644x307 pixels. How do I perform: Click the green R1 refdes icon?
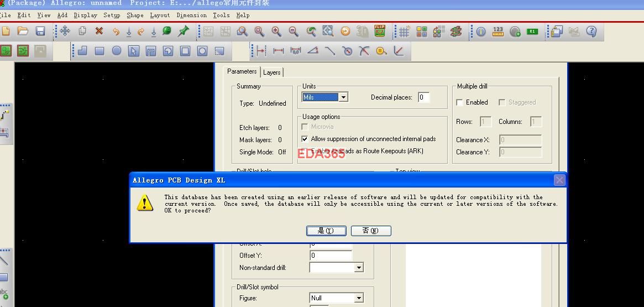[x=532, y=31]
